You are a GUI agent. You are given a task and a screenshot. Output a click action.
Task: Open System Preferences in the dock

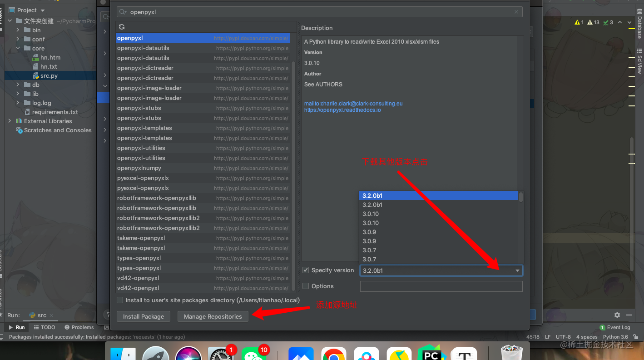(x=221, y=355)
